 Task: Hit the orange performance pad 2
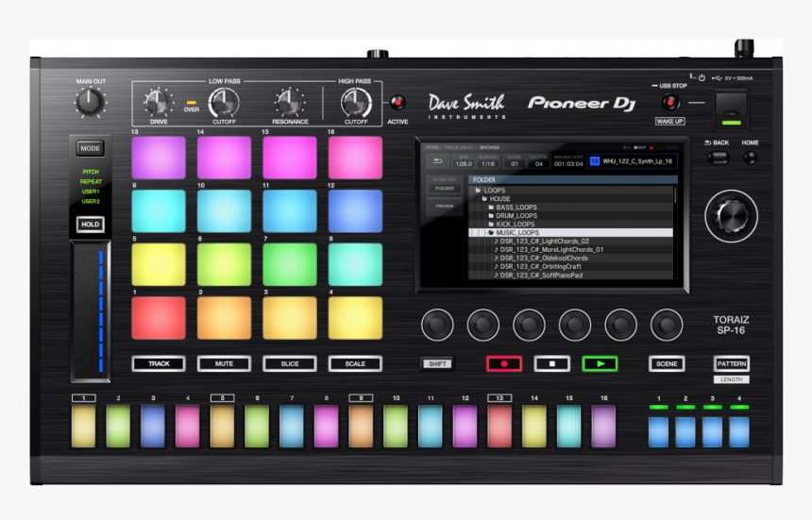(224, 318)
